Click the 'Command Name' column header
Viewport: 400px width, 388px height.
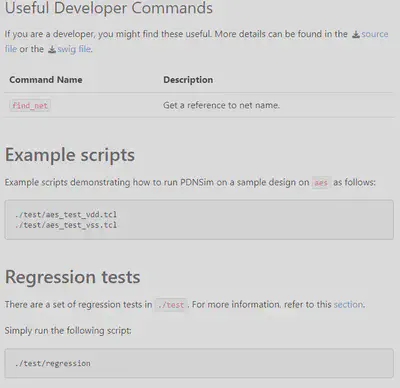[46, 80]
